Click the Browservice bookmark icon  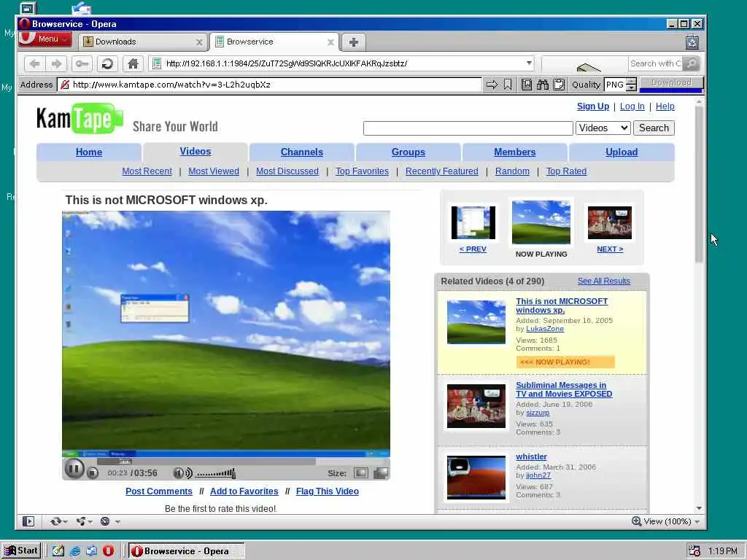click(508, 85)
